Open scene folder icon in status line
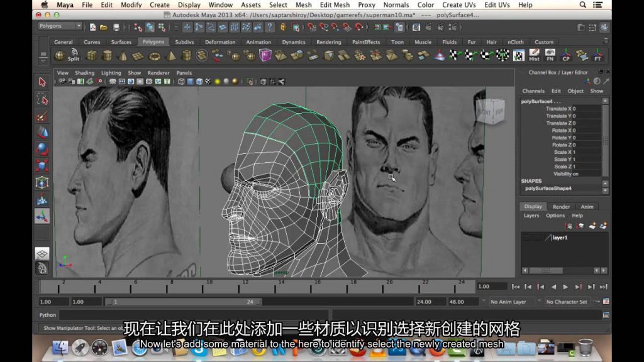Image resolution: width=644 pixels, height=362 pixels. click(104, 28)
